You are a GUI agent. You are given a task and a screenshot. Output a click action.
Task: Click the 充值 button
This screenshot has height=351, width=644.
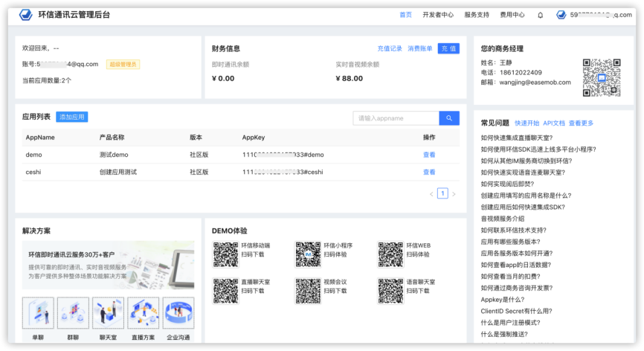(x=448, y=48)
